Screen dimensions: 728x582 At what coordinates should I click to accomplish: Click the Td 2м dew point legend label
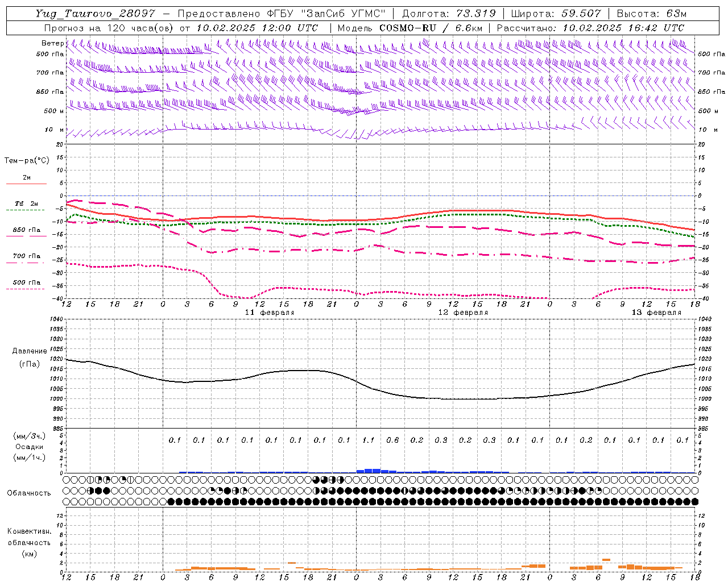pos(27,203)
